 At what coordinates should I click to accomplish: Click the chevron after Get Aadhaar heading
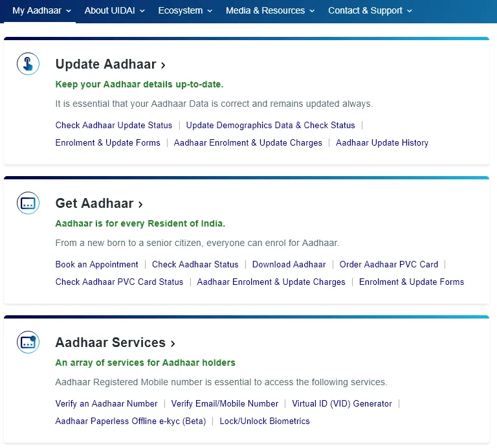[x=140, y=205]
